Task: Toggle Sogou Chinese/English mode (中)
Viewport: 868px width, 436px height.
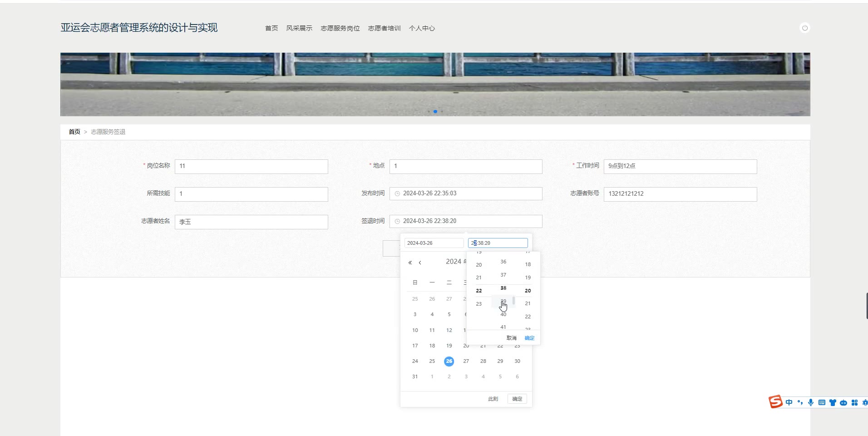Action: [789, 402]
